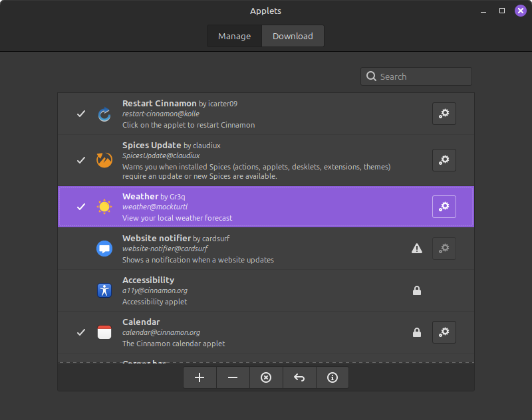532x420 pixels.
Task: Open Weather applet settings gear
Action: [444, 207]
